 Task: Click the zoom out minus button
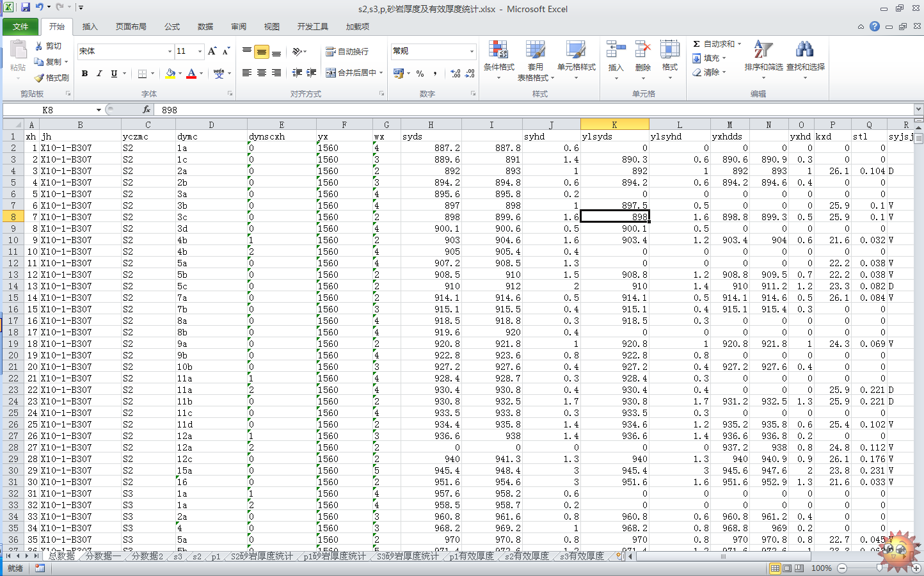[x=842, y=568]
